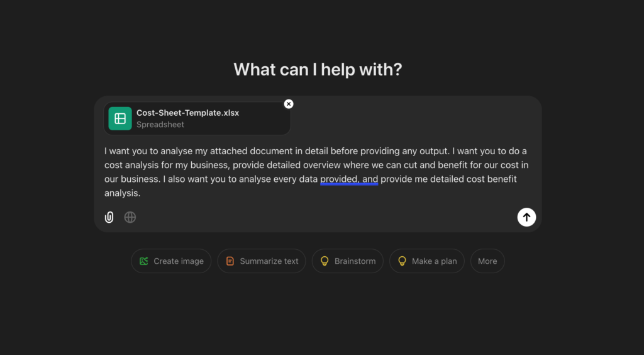This screenshot has height=355, width=644.
Task: Remove the Cost-Sheet-Template.xlsx attachment
Action: (289, 104)
